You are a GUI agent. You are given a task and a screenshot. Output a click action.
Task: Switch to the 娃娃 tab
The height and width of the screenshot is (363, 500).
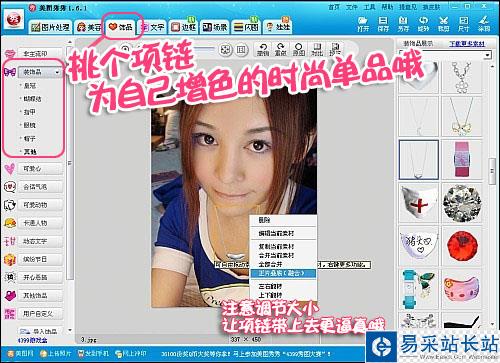(x=278, y=27)
